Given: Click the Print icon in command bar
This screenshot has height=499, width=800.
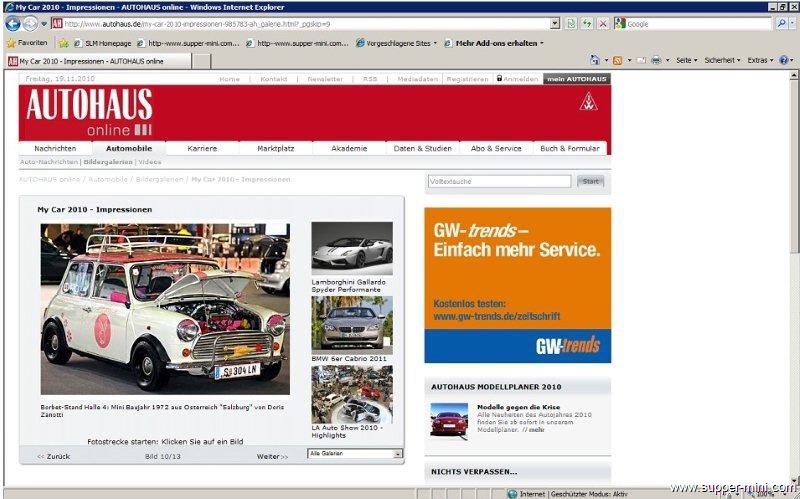Looking at the screenshot, I should (x=656, y=60).
